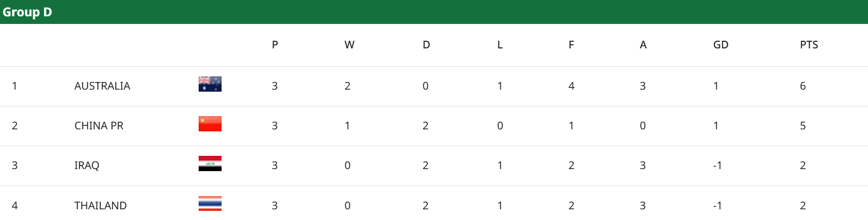This screenshot has width=868, height=220.
Task: Select the CHINA PR team name
Action: (x=99, y=126)
